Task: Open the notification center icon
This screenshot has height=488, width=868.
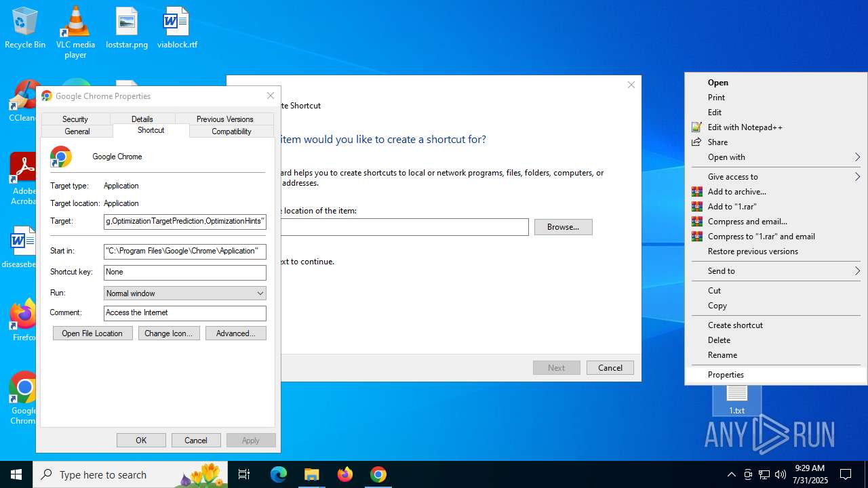Action: point(846,474)
